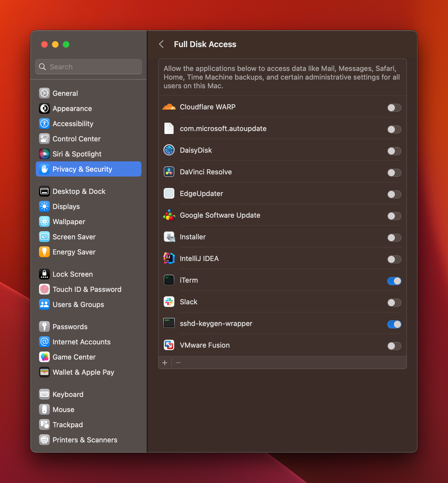Viewport: 448px width, 483px height.
Task: Disable Full Disk Access for iTerm
Action: point(394,281)
